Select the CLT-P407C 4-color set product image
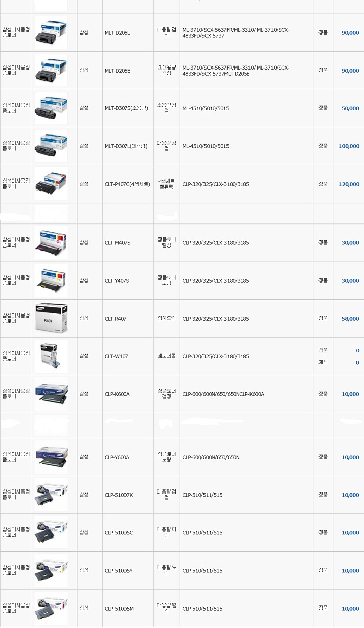The height and width of the screenshot is (628, 364). click(51, 184)
